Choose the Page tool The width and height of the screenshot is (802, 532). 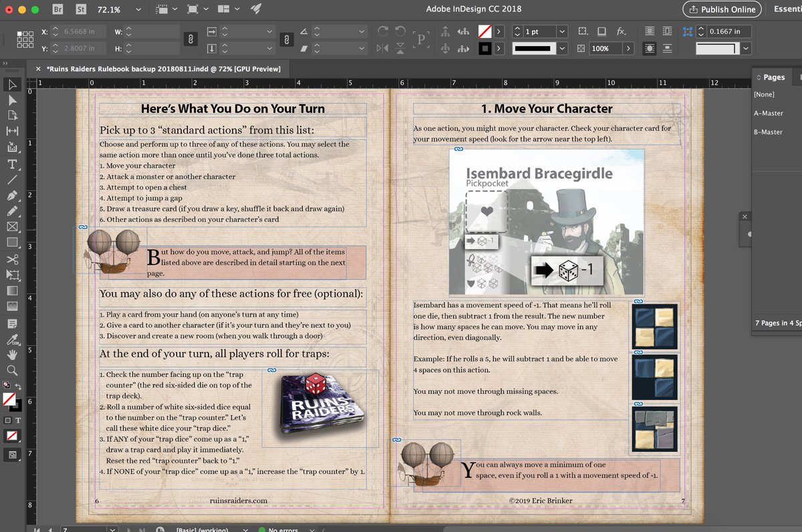(x=12, y=116)
